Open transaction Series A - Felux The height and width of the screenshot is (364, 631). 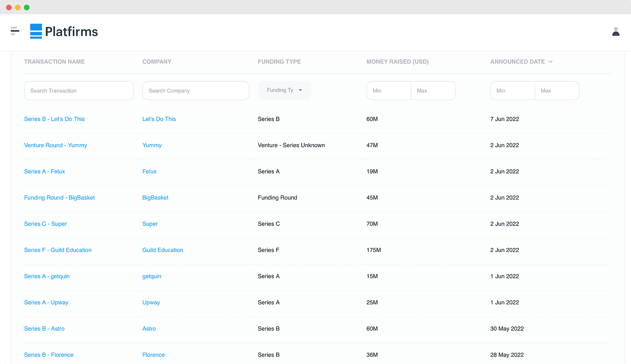(45, 171)
